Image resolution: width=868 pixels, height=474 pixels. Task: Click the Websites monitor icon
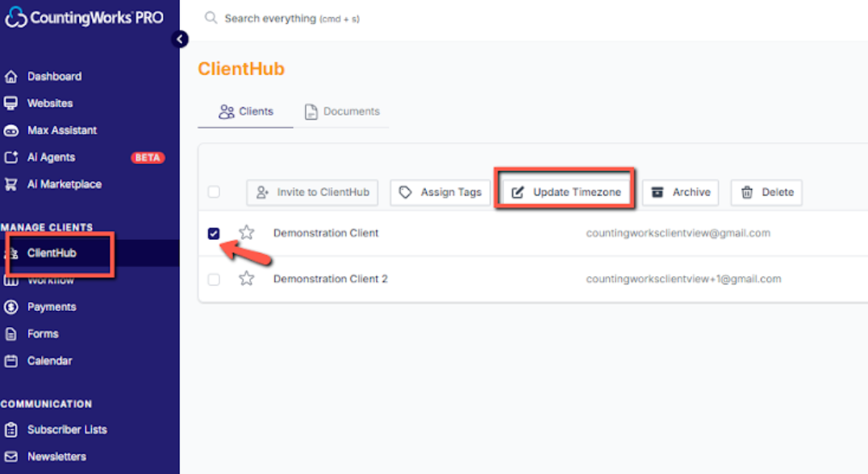click(x=10, y=103)
